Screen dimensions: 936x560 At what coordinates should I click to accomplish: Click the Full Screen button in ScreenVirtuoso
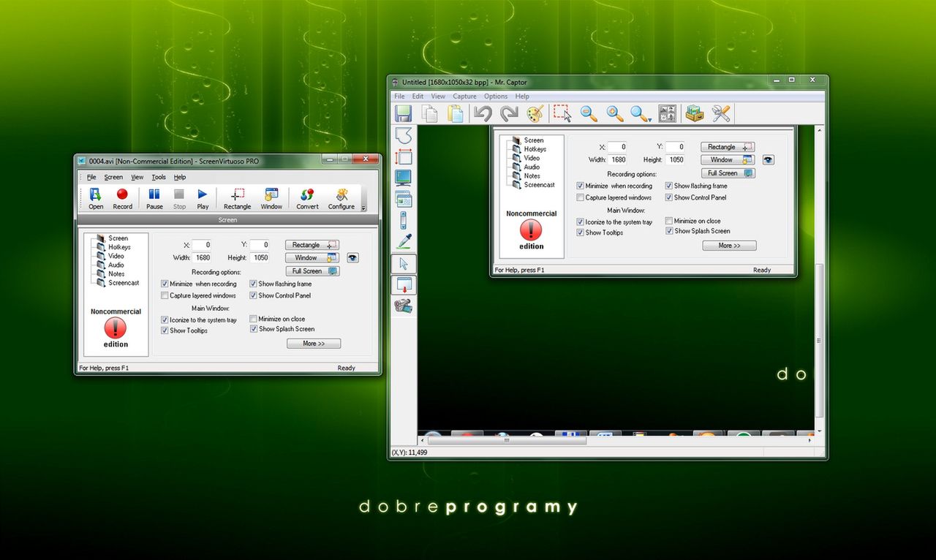312,270
